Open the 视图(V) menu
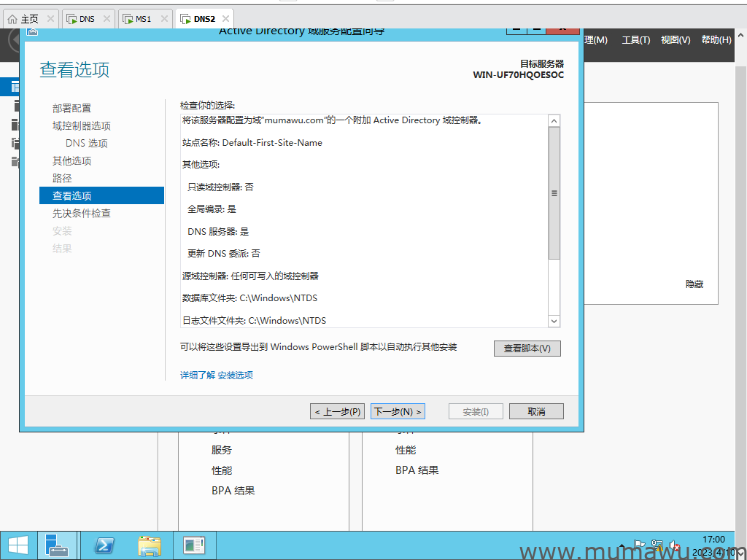The width and height of the screenshot is (747, 560). [x=675, y=40]
